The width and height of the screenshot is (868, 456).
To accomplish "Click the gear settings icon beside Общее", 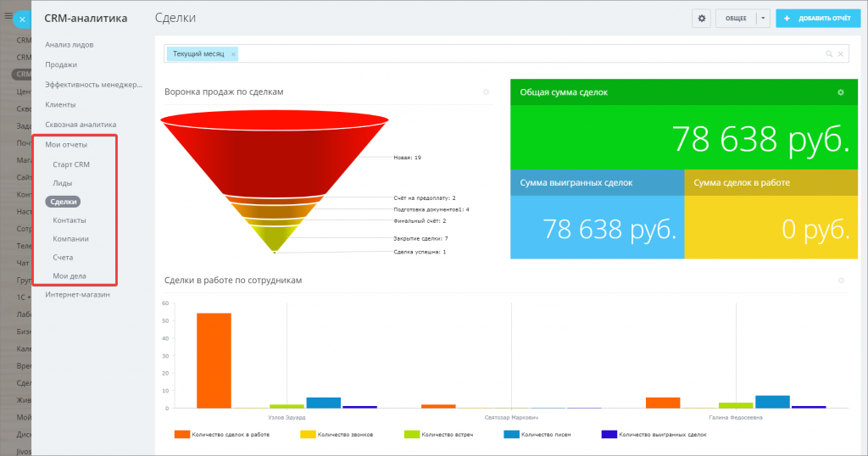I will click(701, 18).
